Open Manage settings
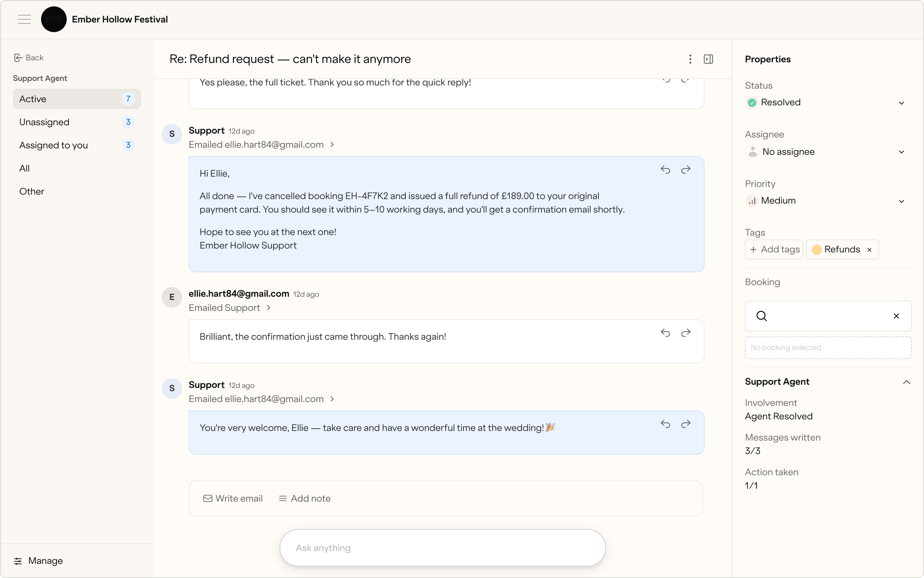The width and height of the screenshot is (924, 578). 38,561
